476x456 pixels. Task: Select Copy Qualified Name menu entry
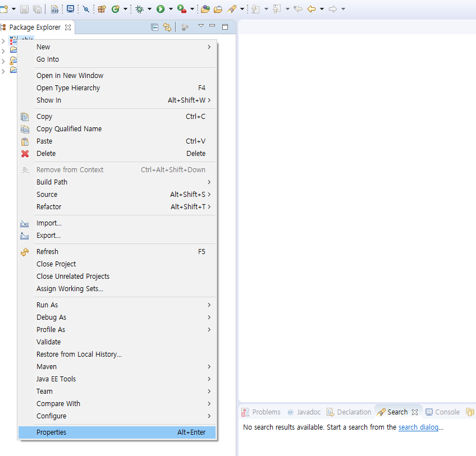point(117,128)
